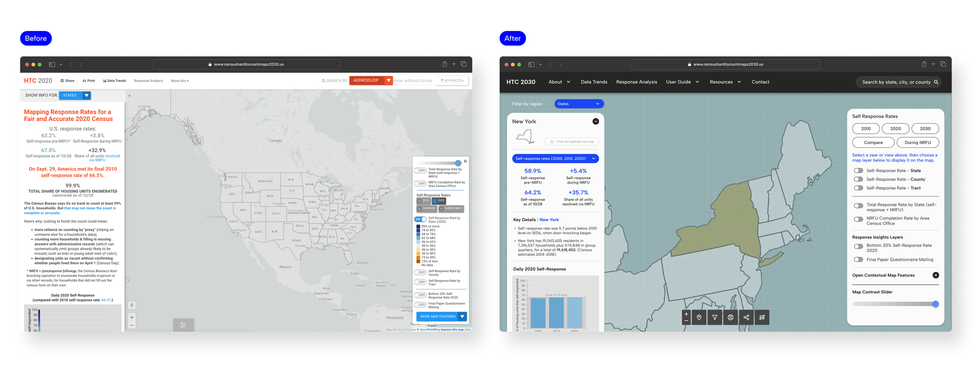Click Share in the Before header

pos(67,80)
